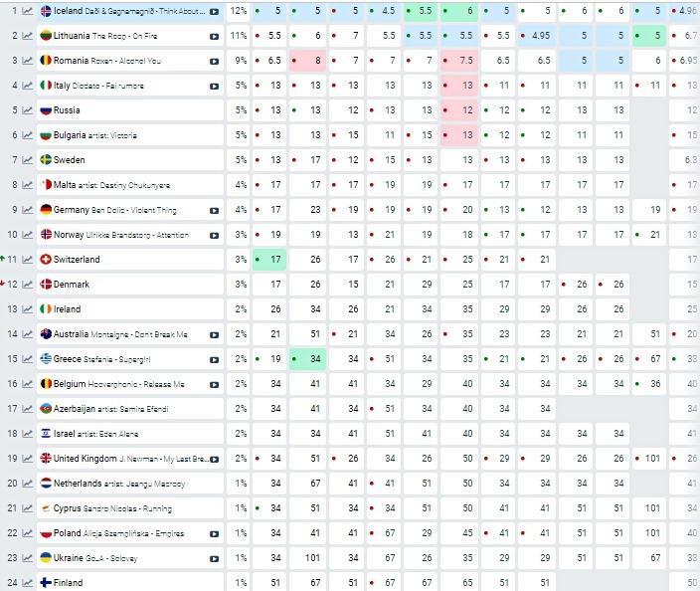Click the Cyprus country name
Screen dimensions: 700x591
(67, 508)
